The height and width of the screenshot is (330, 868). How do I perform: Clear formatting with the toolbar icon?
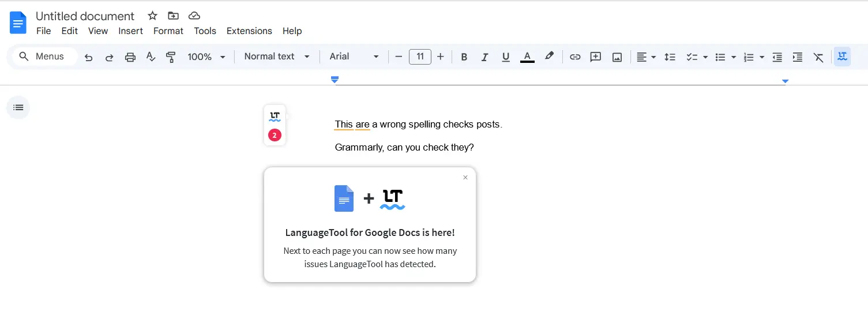pyautogui.click(x=818, y=57)
